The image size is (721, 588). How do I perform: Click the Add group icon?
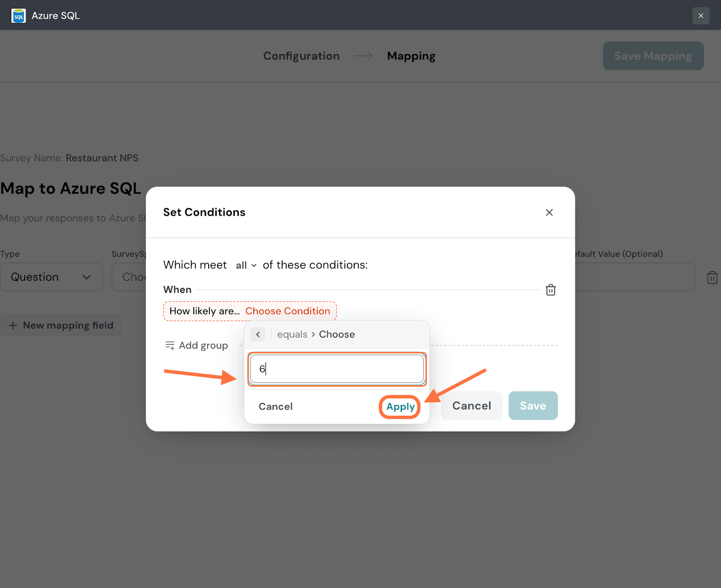click(170, 346)
